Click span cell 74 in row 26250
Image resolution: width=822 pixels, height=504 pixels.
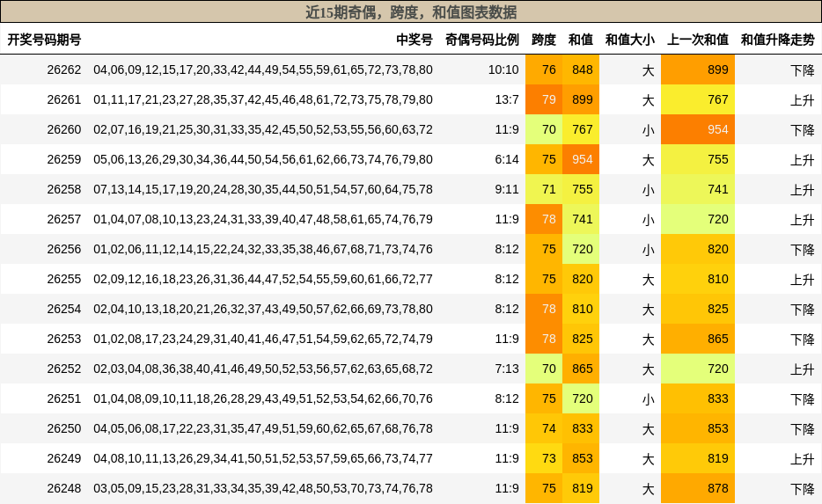[544, 428]
